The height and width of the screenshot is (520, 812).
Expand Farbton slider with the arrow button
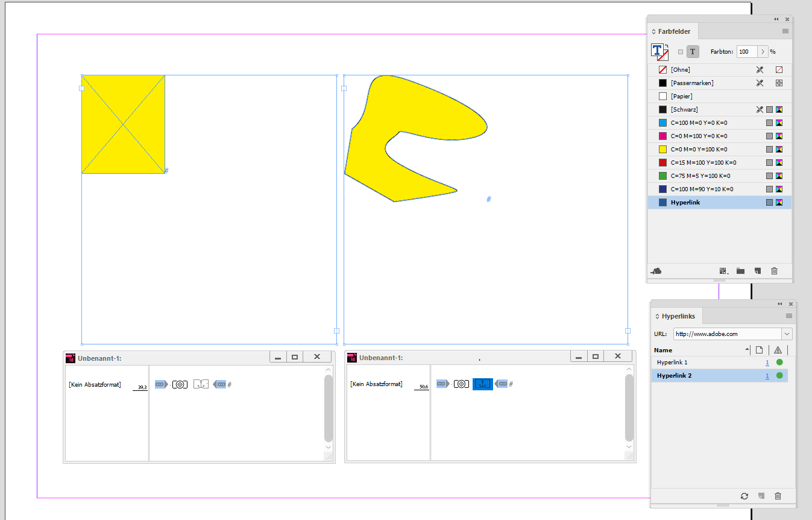(763, 52)
